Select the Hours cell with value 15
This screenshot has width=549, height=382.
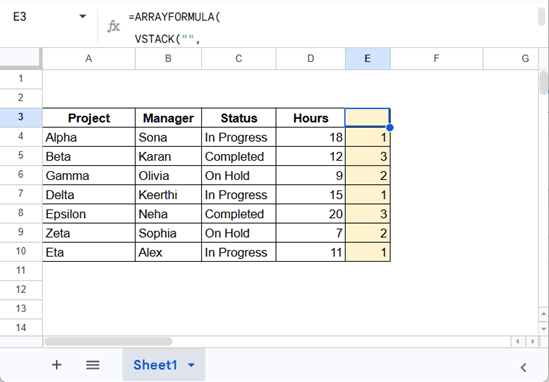pyautogui.click(x=311, y=195)
